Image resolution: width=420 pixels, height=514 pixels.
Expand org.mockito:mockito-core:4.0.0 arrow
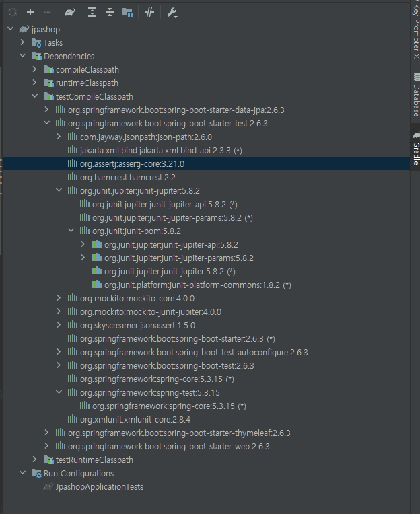click(59, 298)
